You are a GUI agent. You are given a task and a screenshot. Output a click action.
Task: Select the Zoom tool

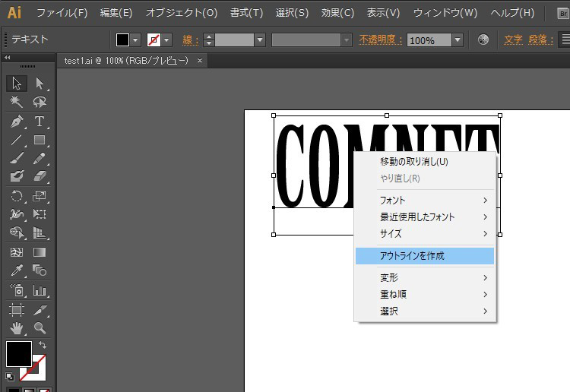40,328
